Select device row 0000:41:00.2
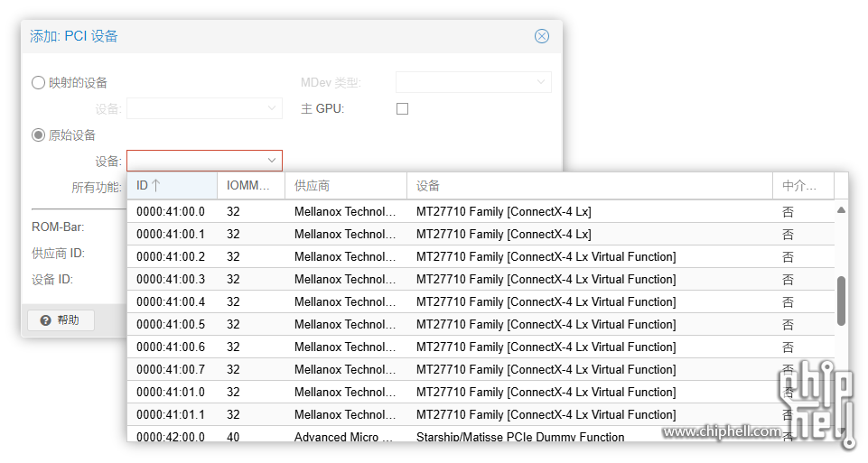Image resolution: width=868 pixels, height=463 pixels. (481, 257)
